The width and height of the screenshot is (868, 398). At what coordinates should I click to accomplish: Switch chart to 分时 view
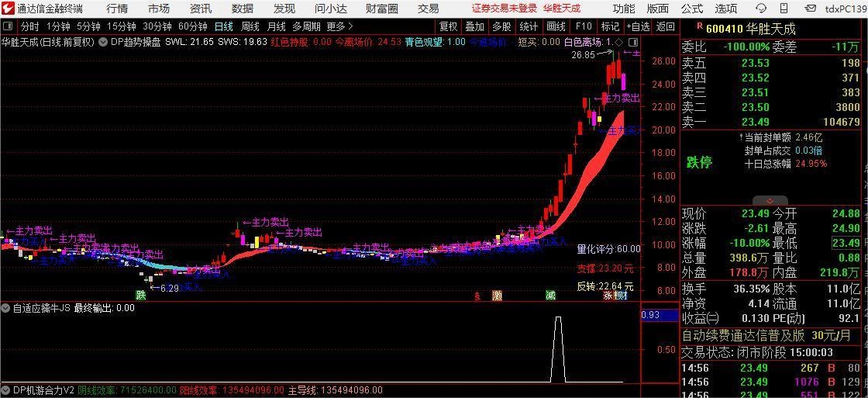[x=30, y=26]
